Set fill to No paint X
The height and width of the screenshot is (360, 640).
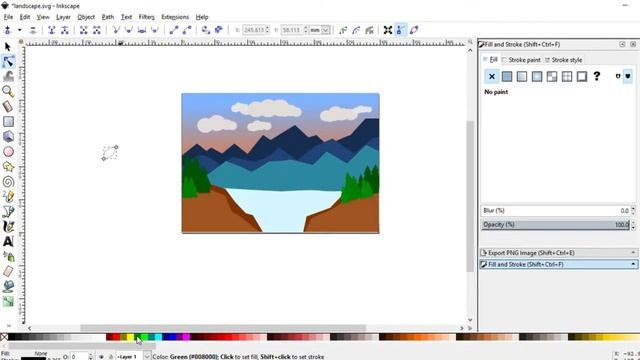point(491,76)
